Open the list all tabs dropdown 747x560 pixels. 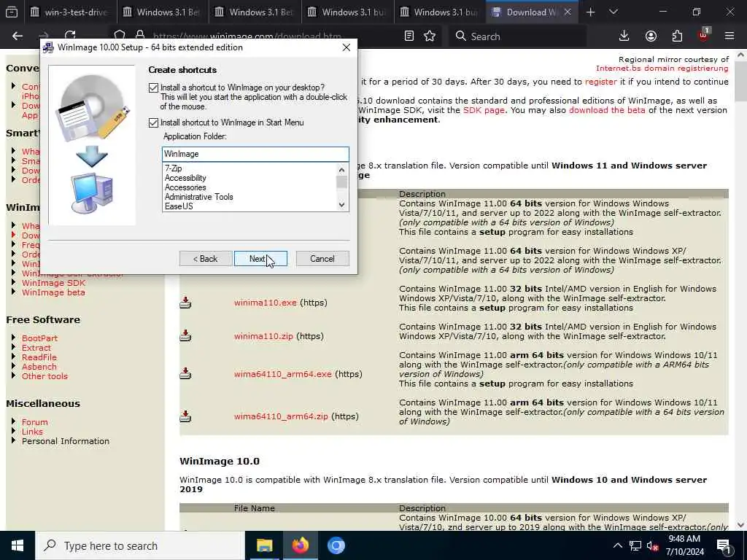point(614,12)
